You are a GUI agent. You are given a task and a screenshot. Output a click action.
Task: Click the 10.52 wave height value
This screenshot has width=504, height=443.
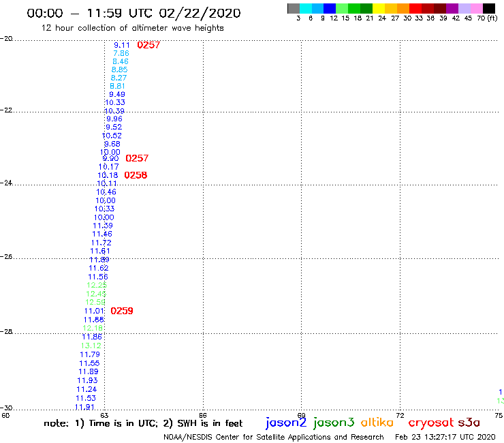click(x=112, y=136)
